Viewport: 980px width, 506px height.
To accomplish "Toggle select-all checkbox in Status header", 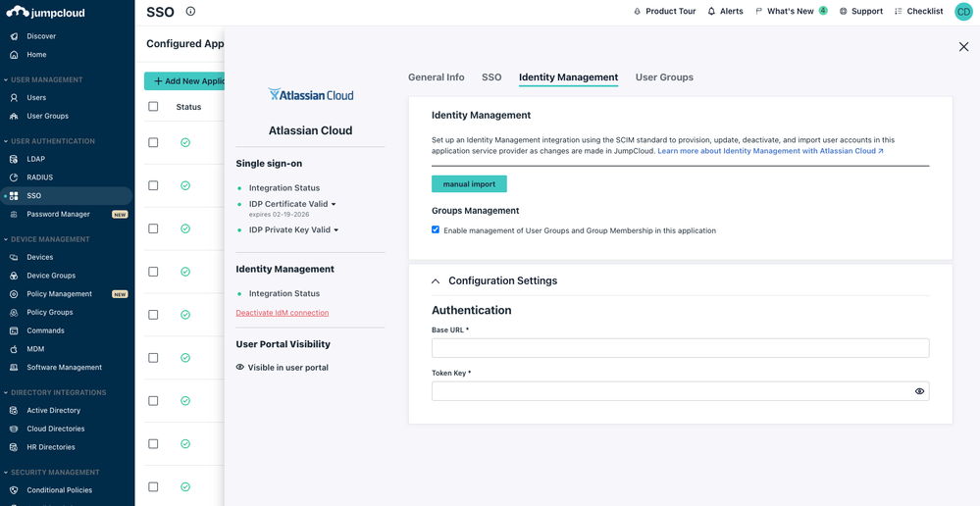I will click(153, 106).
